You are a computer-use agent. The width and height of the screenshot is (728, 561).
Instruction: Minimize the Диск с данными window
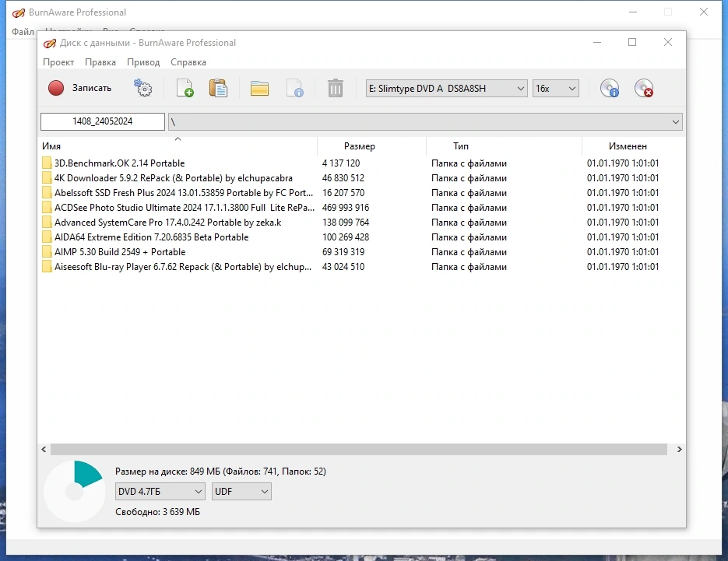(597, 42)
